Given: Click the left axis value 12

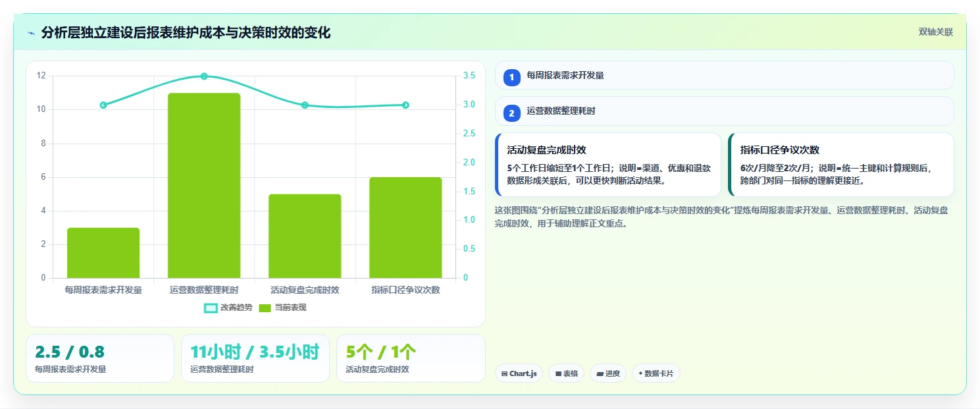Looking at the screenshot, I should click(41, 76).
